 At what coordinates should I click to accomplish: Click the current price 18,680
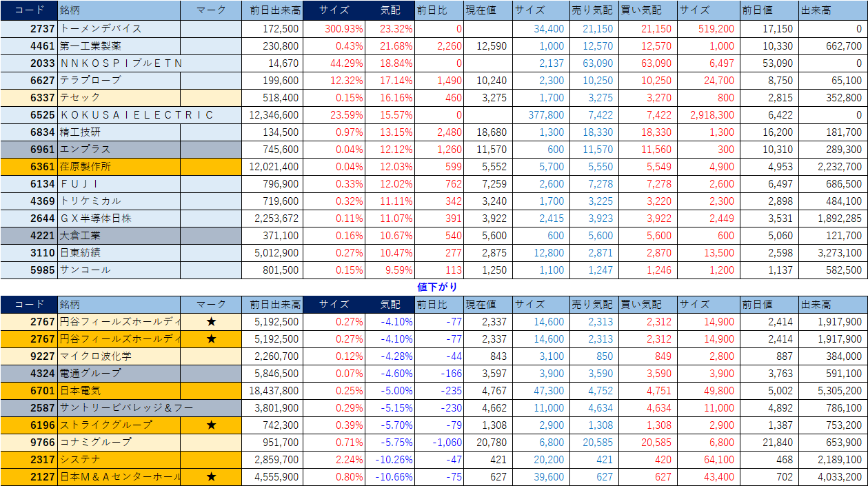coord(492,132)
